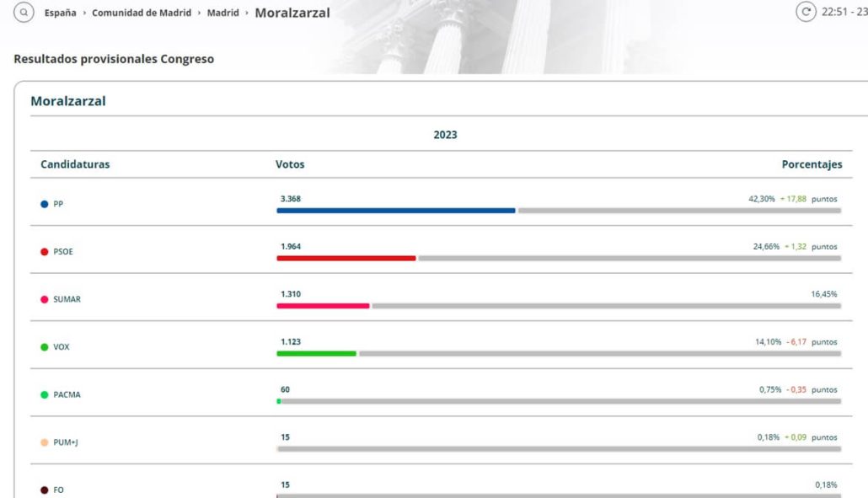Click the SUMAR pink vote bar
Screen dimensions: 868x498
click(x=323, y=306)
